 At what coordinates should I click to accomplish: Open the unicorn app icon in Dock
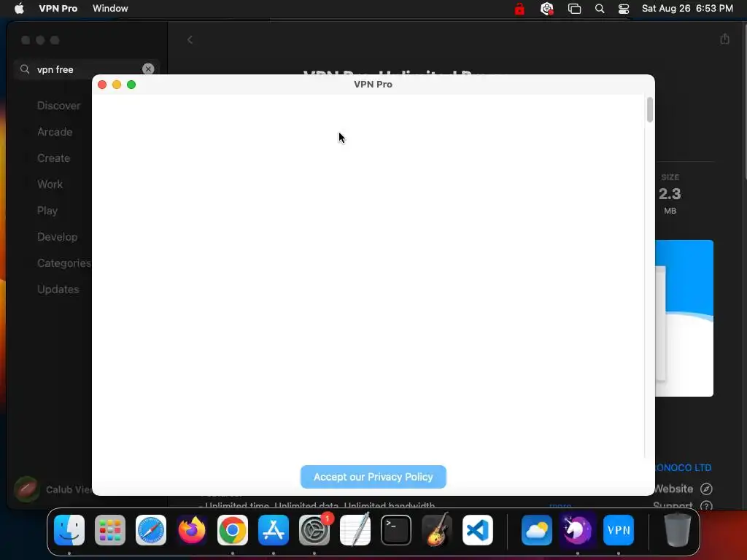click(578, 530)
